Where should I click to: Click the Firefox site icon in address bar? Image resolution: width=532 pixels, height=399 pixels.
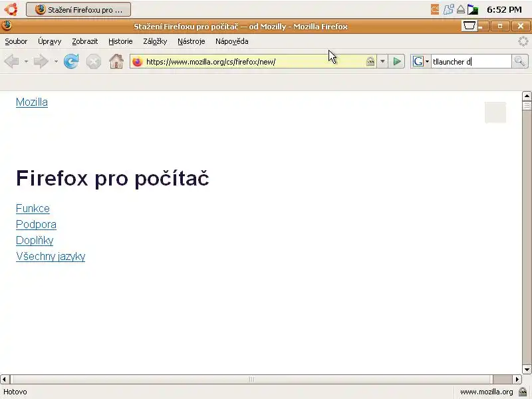(x=138, y=62)
